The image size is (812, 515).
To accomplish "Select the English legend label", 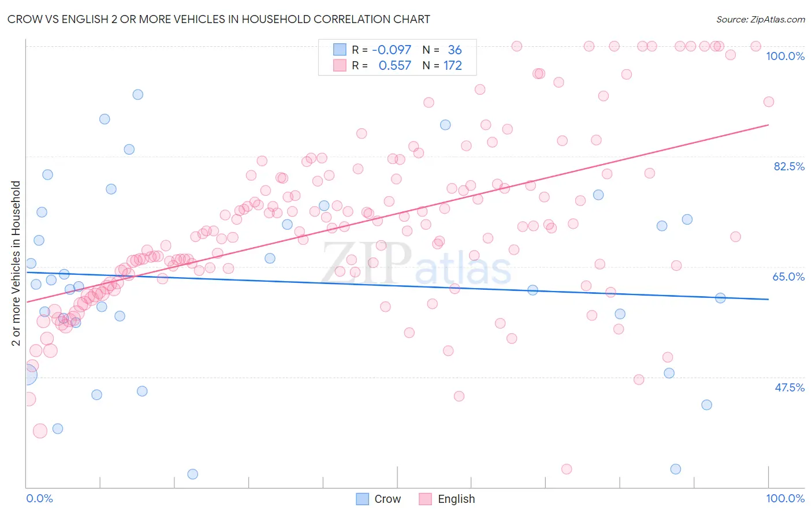I will 456,499.
